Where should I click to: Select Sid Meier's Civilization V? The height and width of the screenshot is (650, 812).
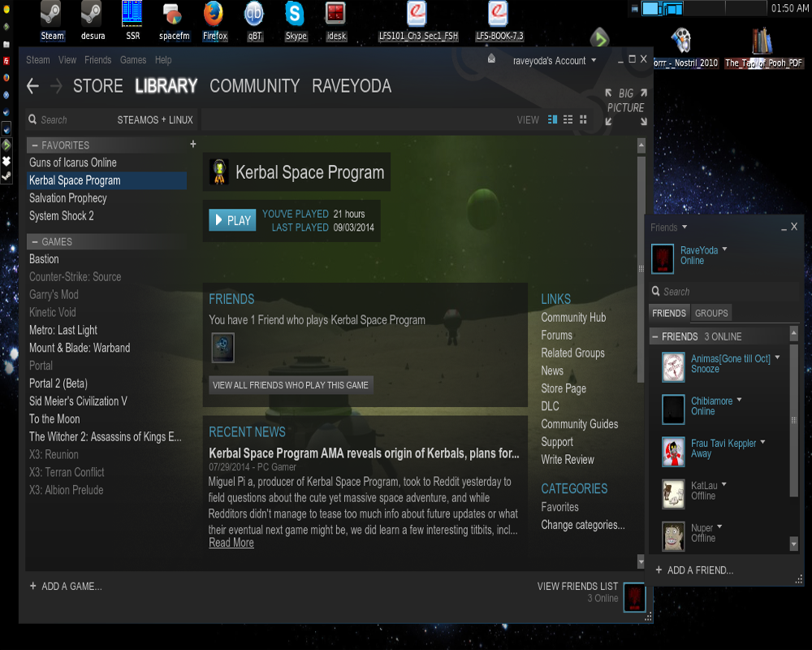106,401
